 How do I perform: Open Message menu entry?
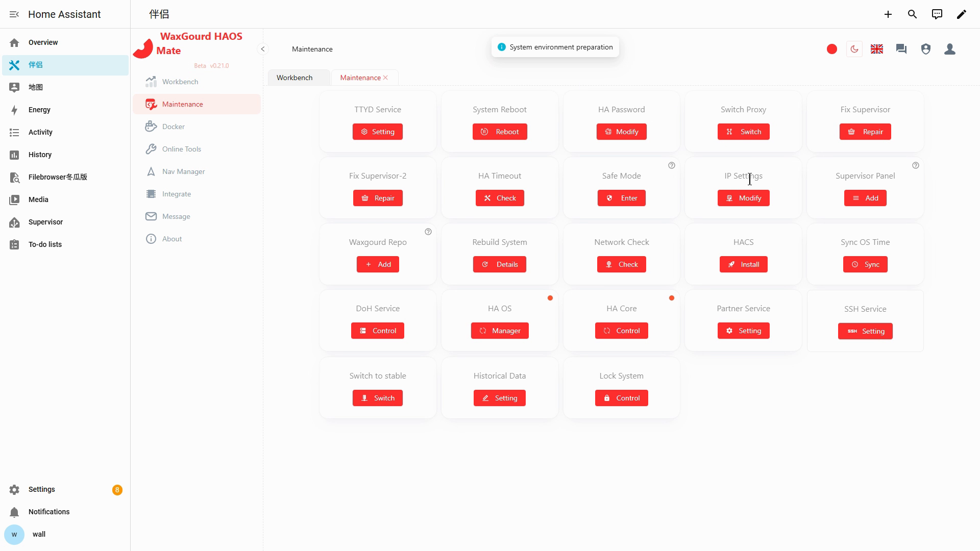pyautogui.click(x=197, y=216)
